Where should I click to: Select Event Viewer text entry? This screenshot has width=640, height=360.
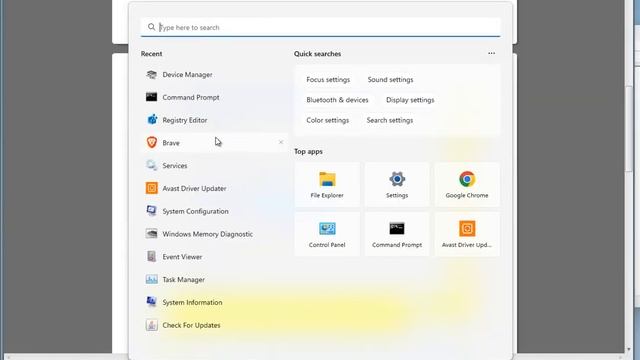click(x=182, y=257)
